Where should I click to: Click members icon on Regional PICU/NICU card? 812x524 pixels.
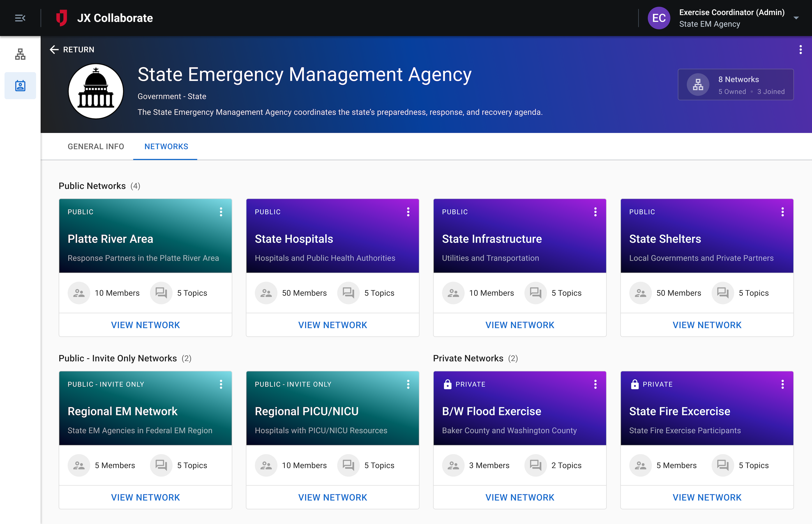click(x=266, y=465)
